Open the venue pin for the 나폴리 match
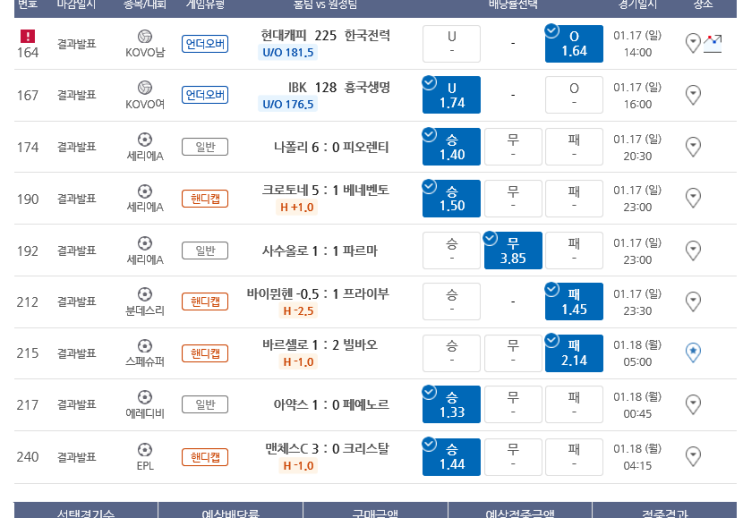The width and height of the screenshot is (743, 518). (693, 147)
